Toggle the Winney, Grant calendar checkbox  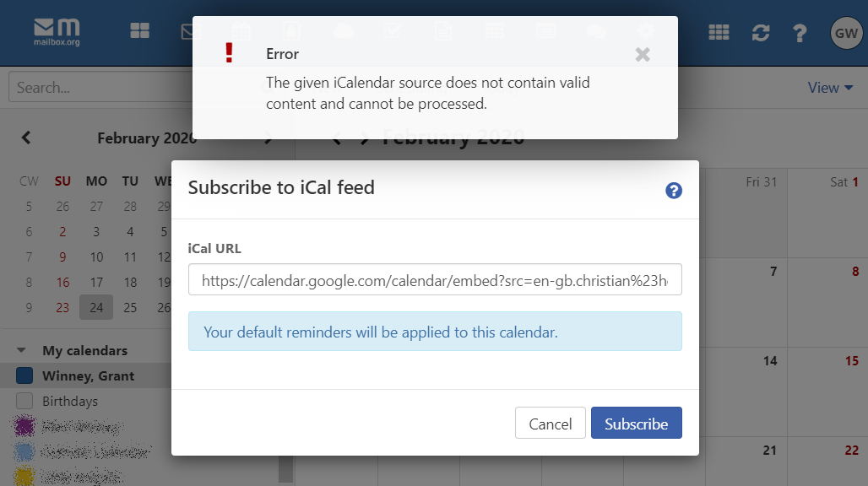point(24,375)
